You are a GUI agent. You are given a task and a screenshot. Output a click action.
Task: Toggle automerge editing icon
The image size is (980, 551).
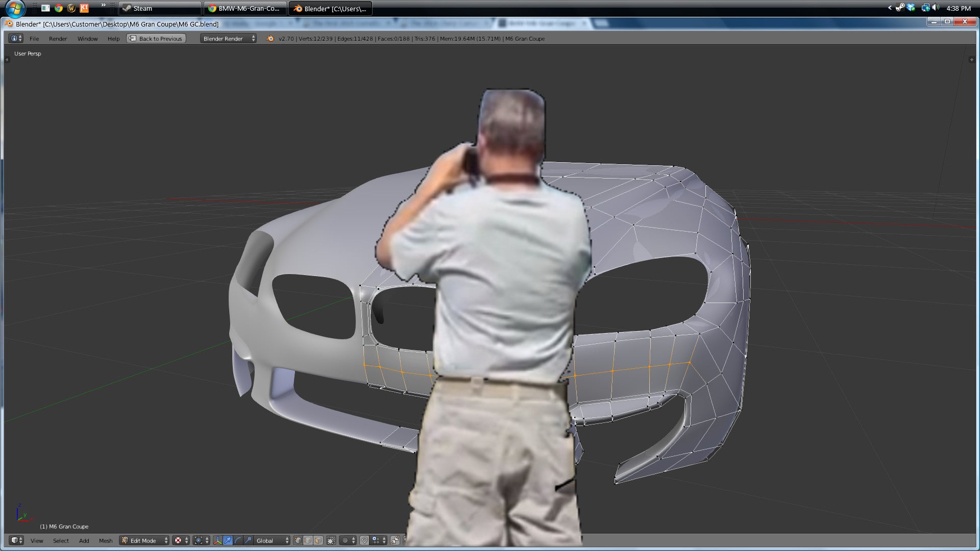click(x=395, y=540)
